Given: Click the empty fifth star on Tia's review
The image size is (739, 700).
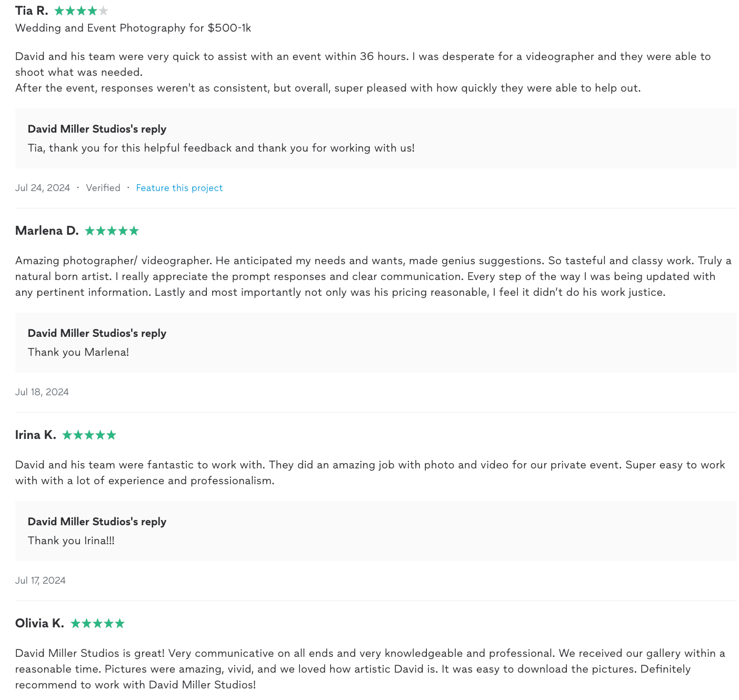Looking at the screenshot, I should [x=103, y=11].
